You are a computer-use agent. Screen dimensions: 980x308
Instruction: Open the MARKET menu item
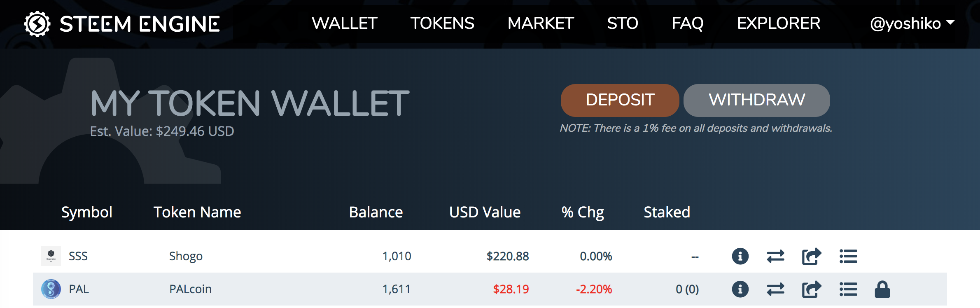541,23
